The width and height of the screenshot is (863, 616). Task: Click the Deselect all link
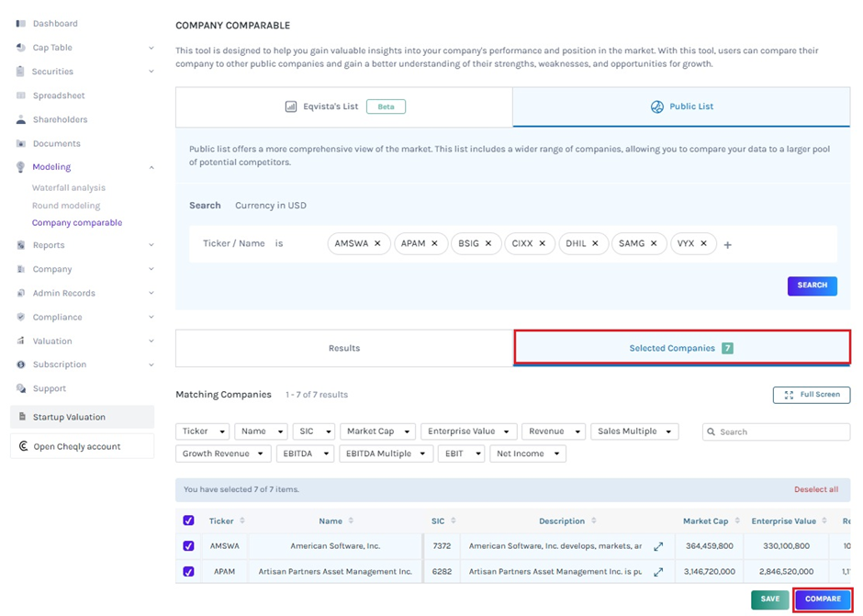[815, 489]
